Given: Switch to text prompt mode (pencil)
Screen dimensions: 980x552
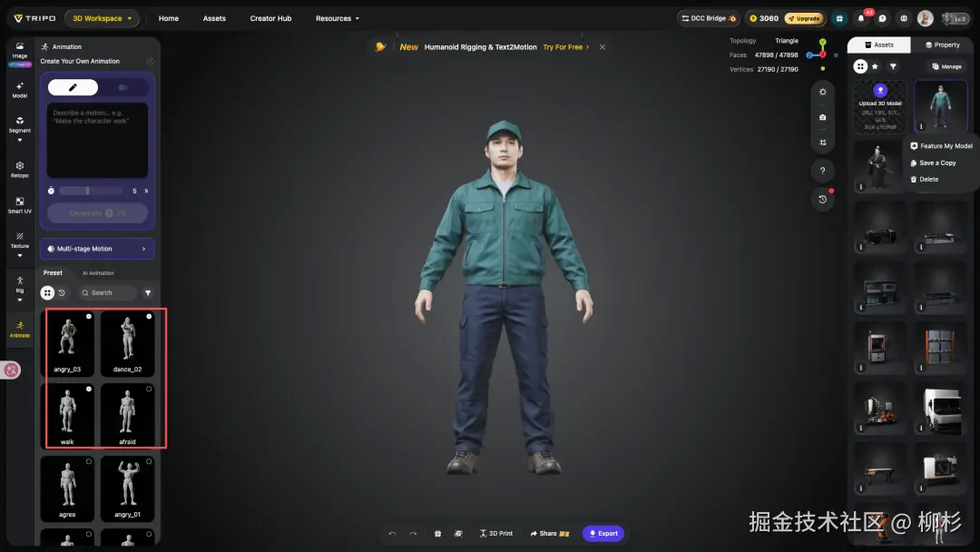Looking at the screenshot, I should (x=73, y=87).
